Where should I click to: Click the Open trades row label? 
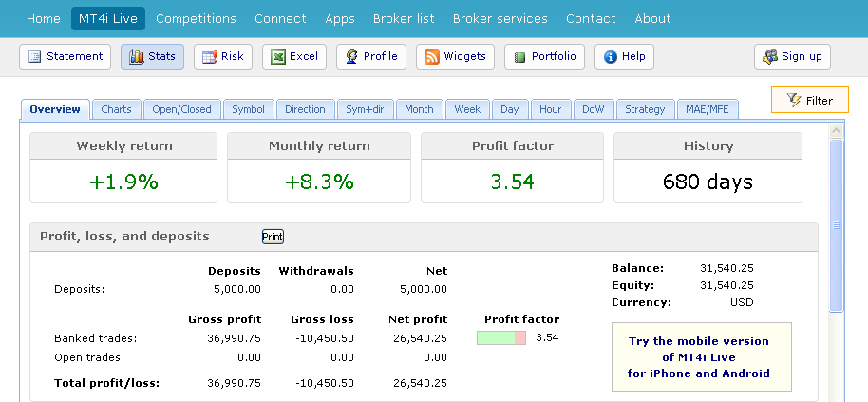pos(89,357)
